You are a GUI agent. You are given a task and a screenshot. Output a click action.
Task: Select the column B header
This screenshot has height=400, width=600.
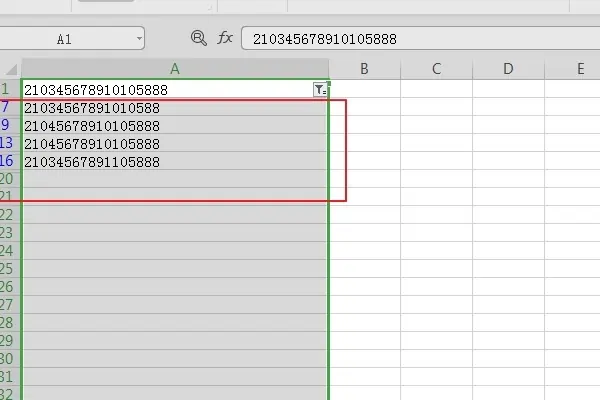coord(364,69)
